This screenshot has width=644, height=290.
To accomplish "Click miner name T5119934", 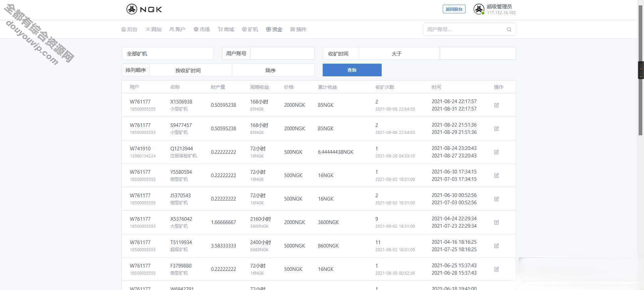I will click(x=181, y=242).
